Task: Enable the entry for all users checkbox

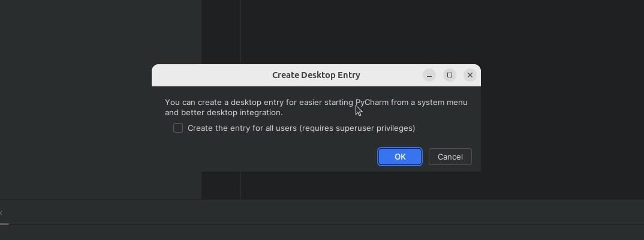Action: point(178,128)
